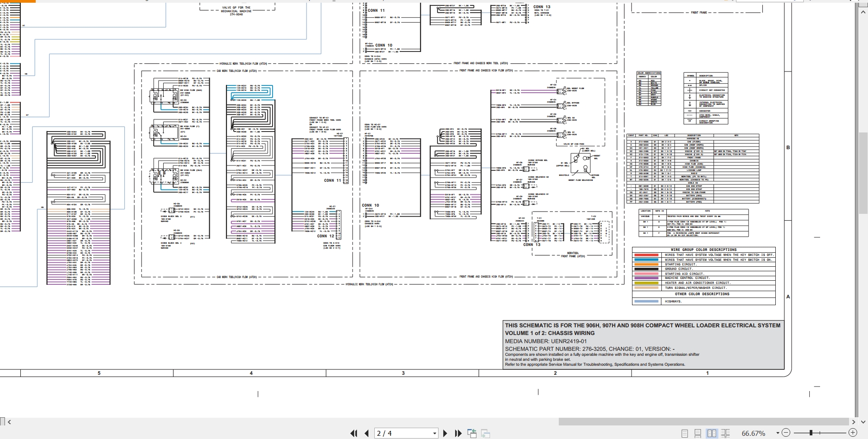Open the zoom percentage dropdown arrow
The height and width of the screenshot is (439, 868).
(x=778, y=433)
